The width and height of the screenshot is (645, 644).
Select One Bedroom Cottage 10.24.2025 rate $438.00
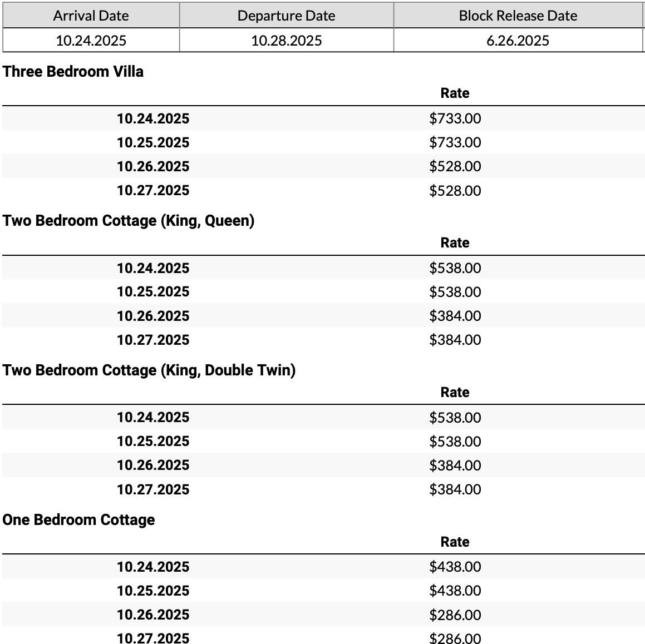455,567
